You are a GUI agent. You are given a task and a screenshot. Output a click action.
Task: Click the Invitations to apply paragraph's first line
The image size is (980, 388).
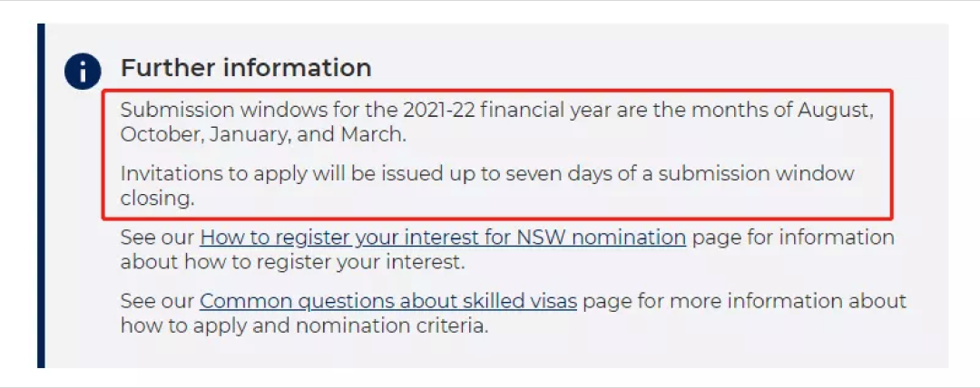[487, 173]
